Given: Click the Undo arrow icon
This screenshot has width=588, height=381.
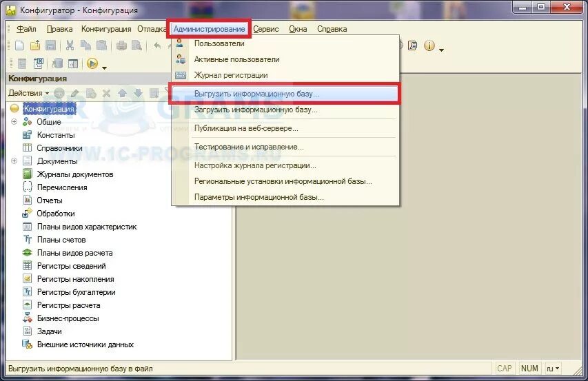Looking at the screenshot, I should point(157,45).
